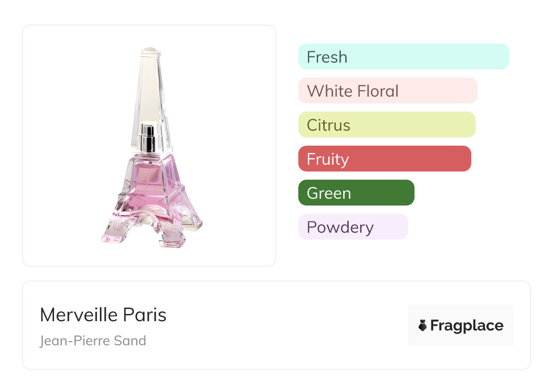
Task: Open the Merveille Paris perfume title
Action: pyautogui.click(x=103, y=315)
